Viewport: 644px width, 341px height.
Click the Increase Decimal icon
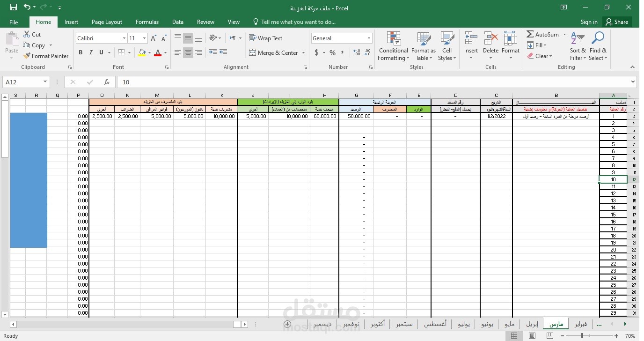click(x=357, y=53)
